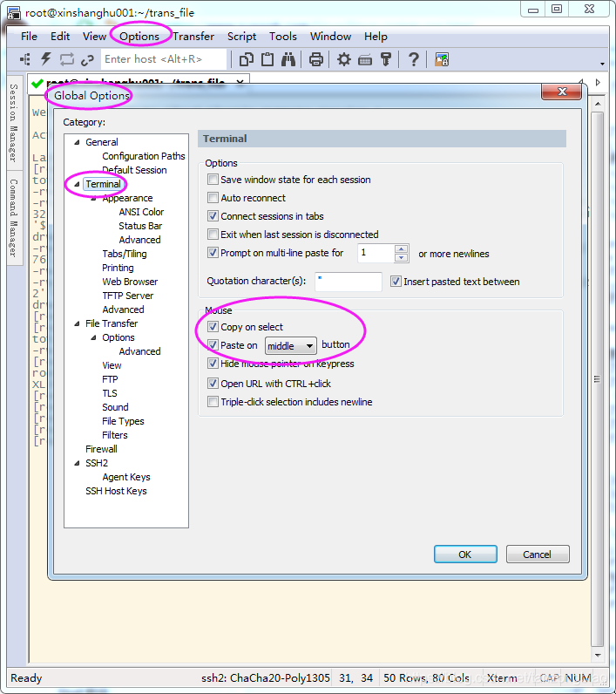Open the Transfer menu
616x694 pixels.
(x=193, y=37)
